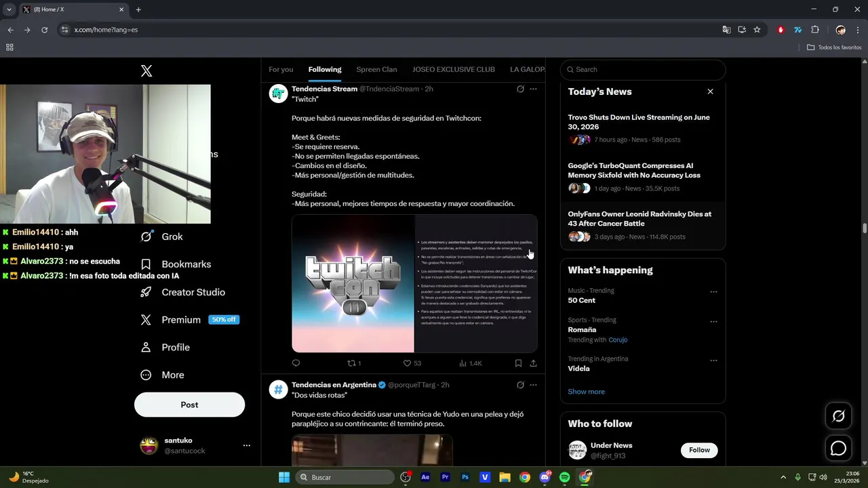Open more options on Tendencias Stream post
The width and height of the screenshot is (868, 488).
[x=533, y=89]
